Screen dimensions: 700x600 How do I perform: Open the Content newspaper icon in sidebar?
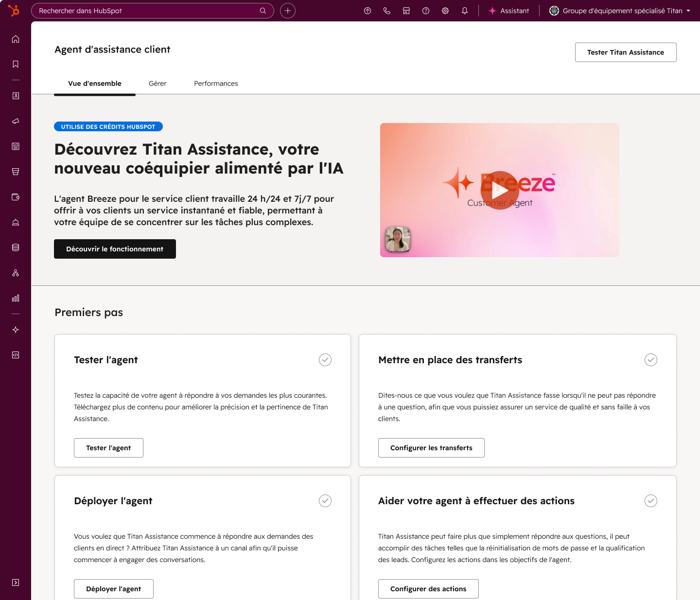[x=16, y=146]
